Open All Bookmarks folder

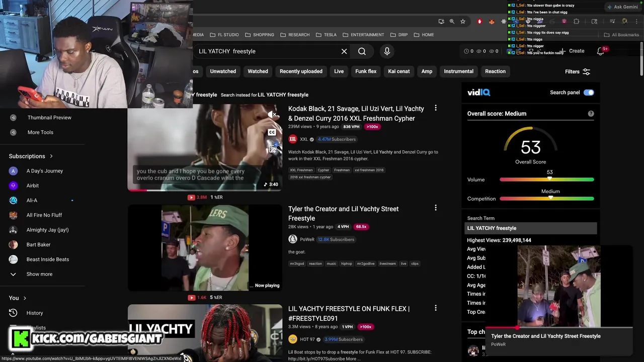tap(621, 35)
